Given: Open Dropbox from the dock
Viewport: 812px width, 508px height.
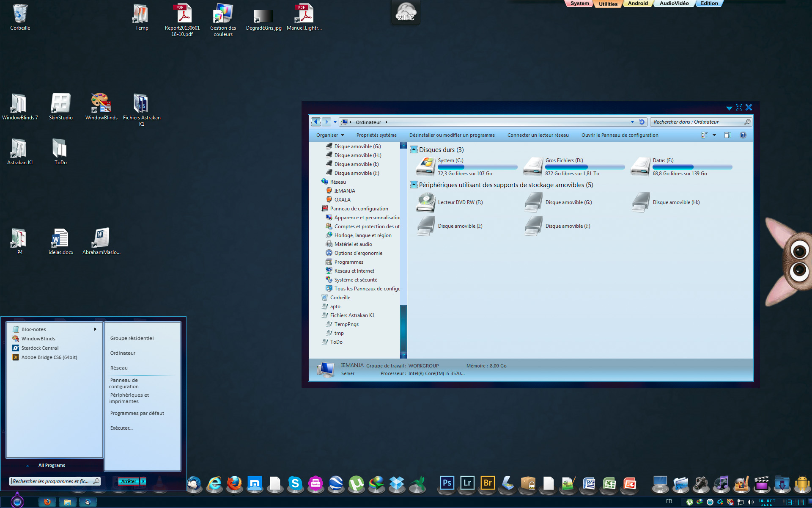Looking at the screenshot, I should tap(397, 483).
